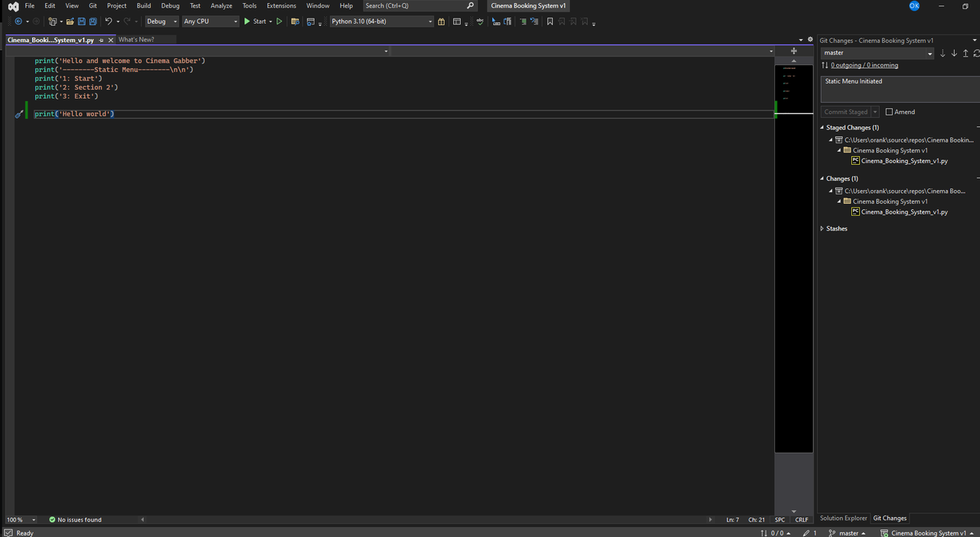Click the master branch in status bar

[x=848, y=532]
